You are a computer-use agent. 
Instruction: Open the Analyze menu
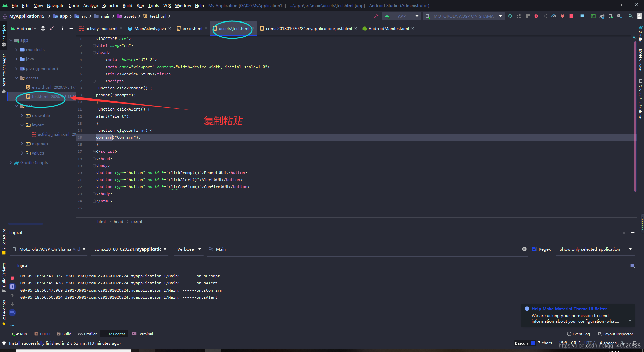tap(90, 5)
